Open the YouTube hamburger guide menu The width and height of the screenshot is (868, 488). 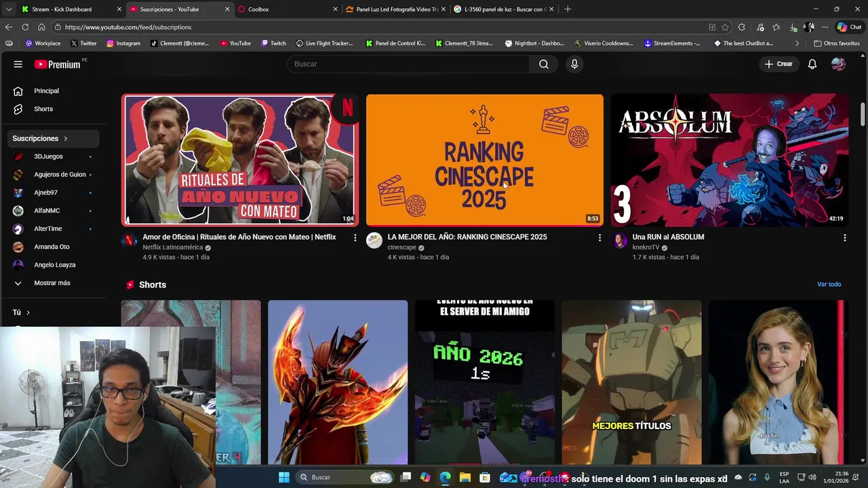18,64
